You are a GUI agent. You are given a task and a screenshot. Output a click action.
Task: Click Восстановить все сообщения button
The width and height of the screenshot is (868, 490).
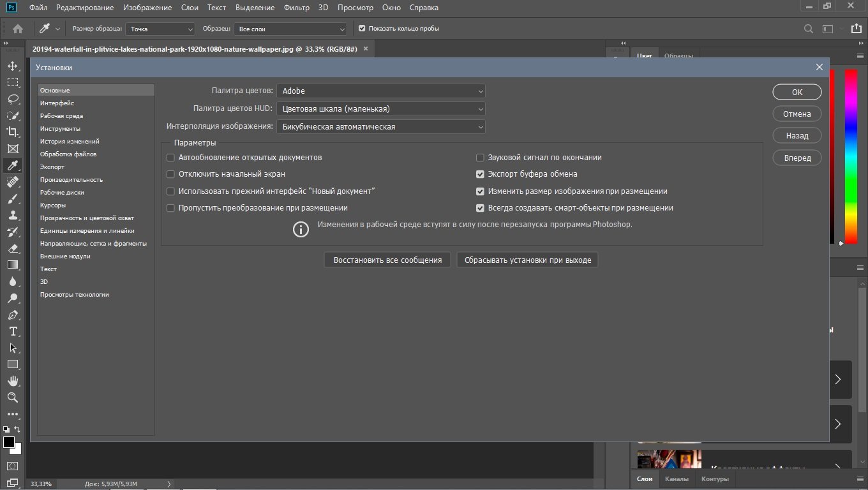(387, 260)
